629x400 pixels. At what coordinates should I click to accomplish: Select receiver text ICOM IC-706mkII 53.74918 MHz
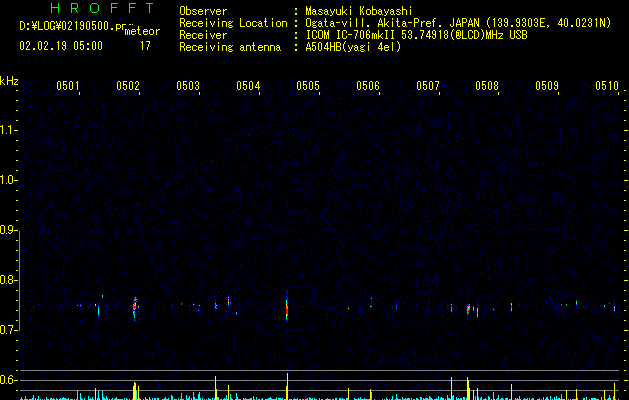416,35
